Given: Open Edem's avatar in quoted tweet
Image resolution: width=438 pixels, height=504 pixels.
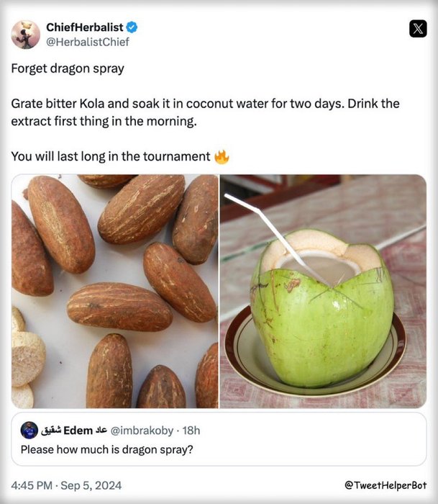Looking at the screenshot, I should [29, 431].
